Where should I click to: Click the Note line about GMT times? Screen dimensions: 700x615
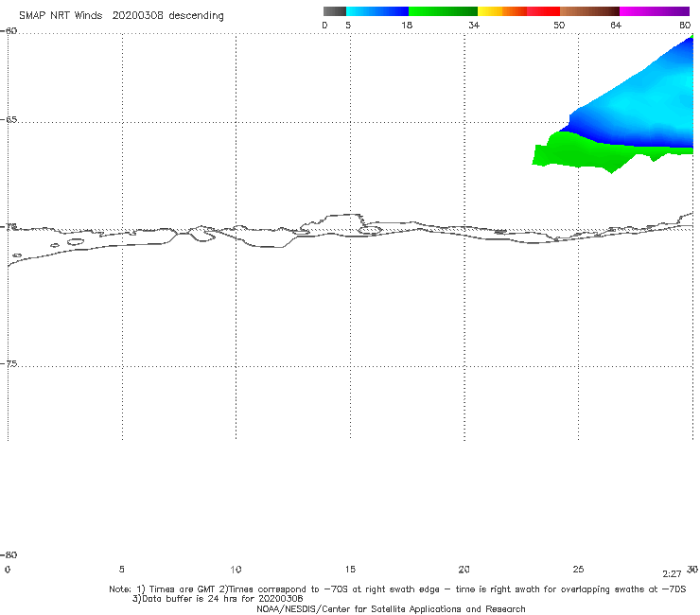(x=397, y=589)
